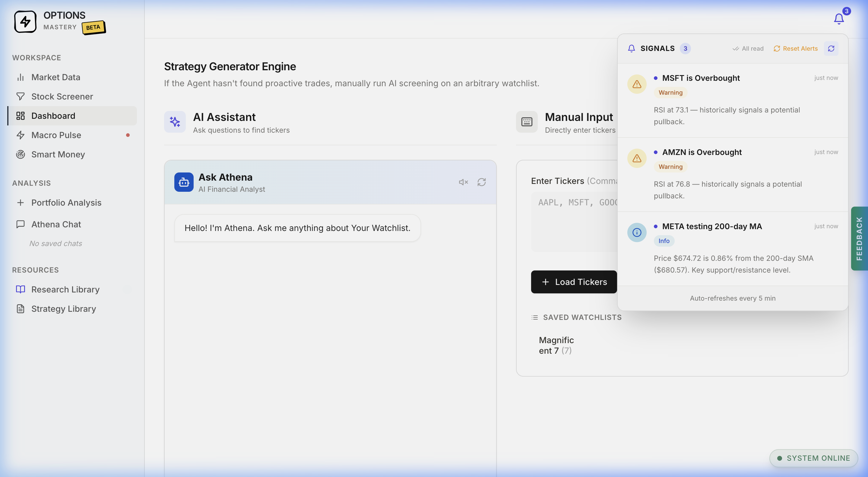Mark all signals as All read
868x477 pixels.
(x=748, y=49)
